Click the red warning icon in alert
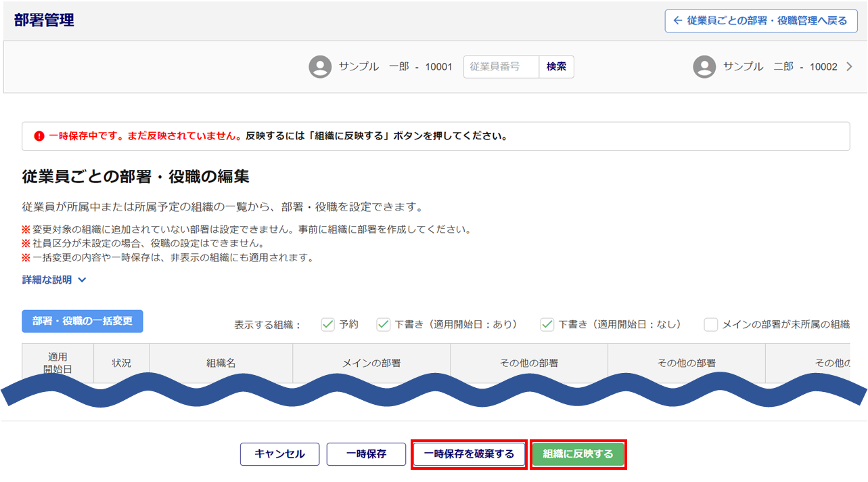 [39, 136]
